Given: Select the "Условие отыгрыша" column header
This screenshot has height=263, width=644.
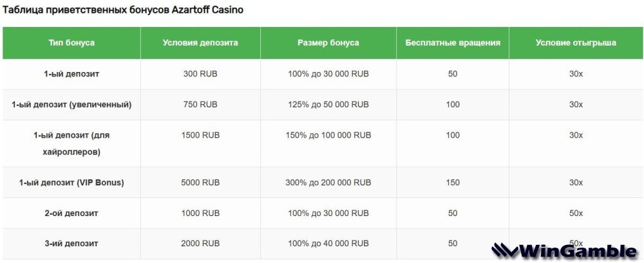Looking at the screenshot, I should coord(576,43).
